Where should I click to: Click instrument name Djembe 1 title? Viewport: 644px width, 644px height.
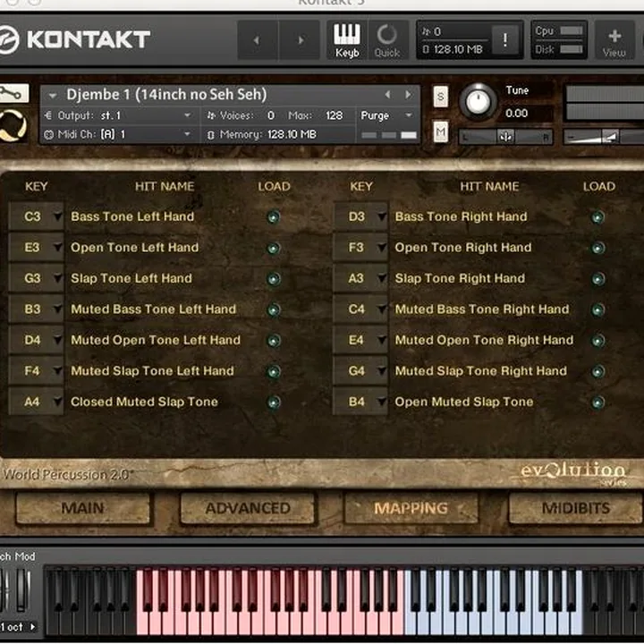[166, 95]
